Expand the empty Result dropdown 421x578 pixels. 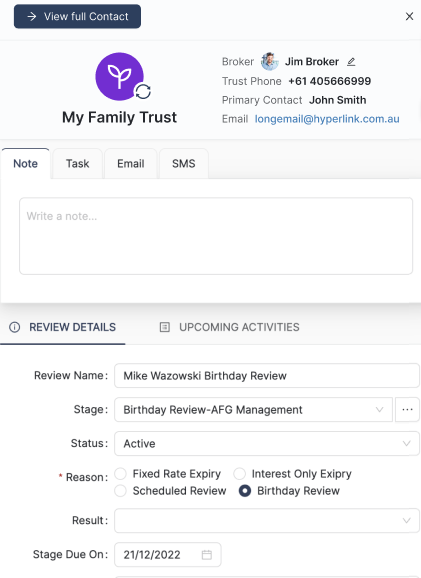click(267, 520)
